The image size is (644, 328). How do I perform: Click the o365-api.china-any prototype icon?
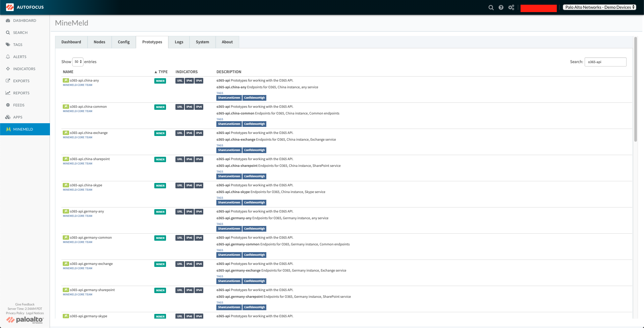[66, 81]
